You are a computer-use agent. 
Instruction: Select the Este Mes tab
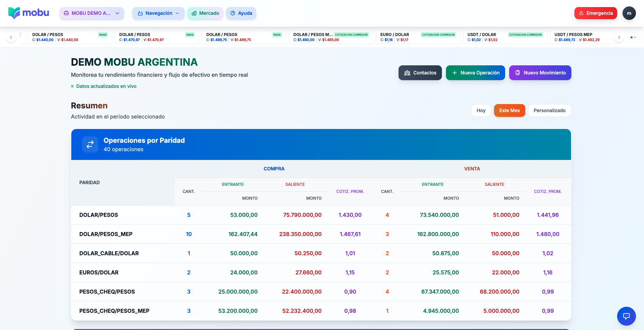point(509,110)
